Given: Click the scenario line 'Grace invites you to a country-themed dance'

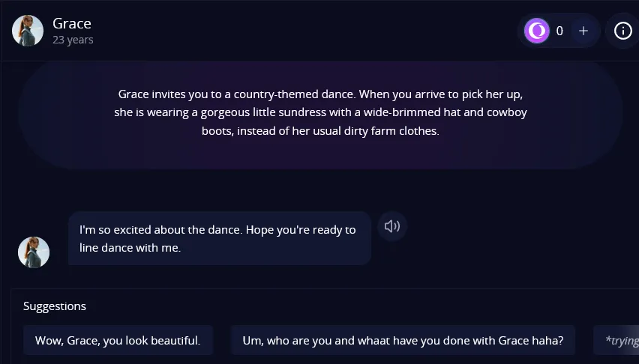Looking at the screenshot, I should pyautogui.click(x=320, y=94).
